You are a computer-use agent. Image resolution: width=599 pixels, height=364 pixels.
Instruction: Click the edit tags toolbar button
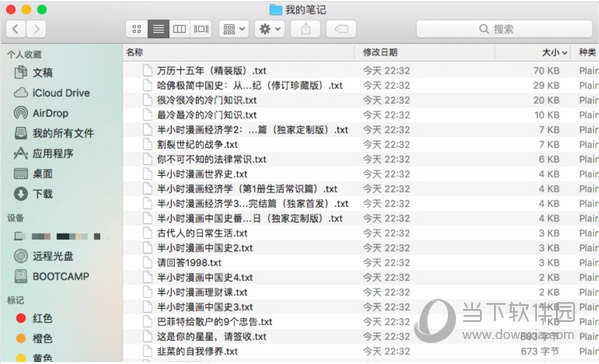coord(341,29)
